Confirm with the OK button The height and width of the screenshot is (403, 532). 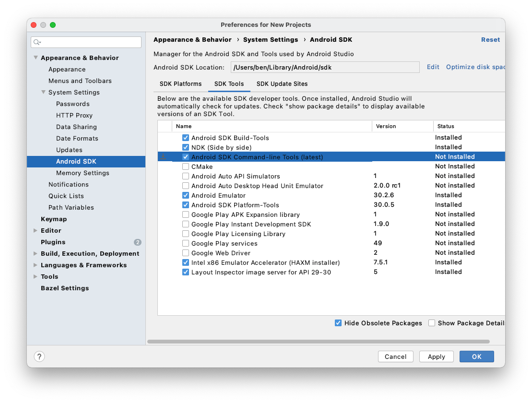477,356
